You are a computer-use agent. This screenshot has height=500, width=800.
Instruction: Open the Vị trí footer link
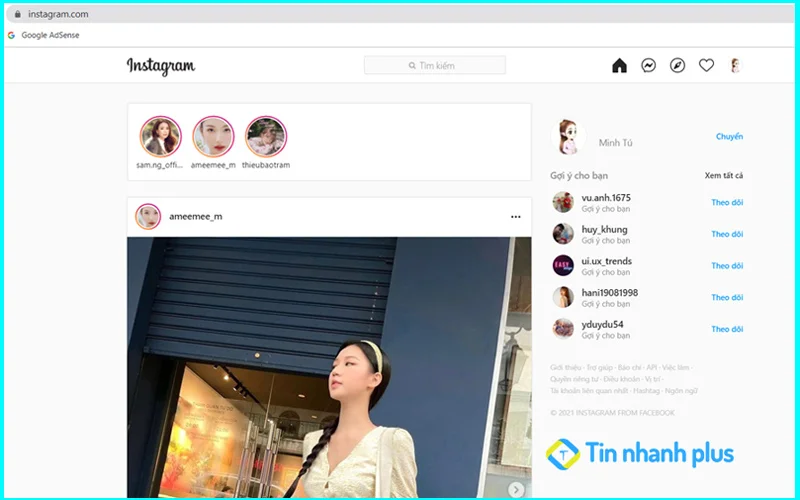652,379
